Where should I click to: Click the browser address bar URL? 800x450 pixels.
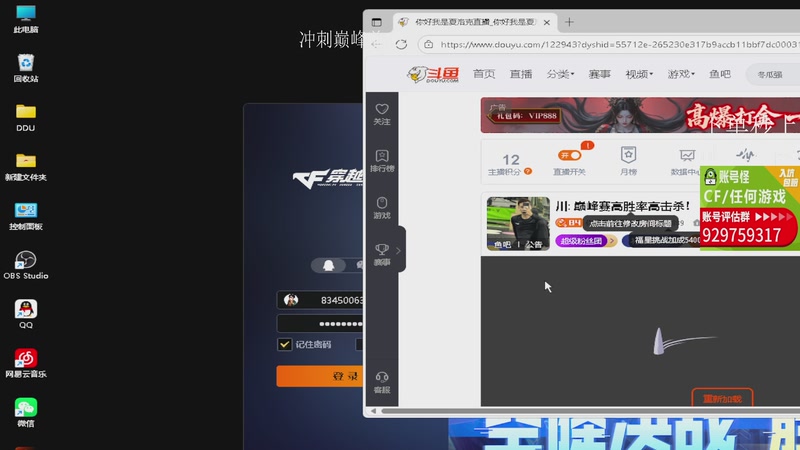pyautogui.click(x=619, y=44)
